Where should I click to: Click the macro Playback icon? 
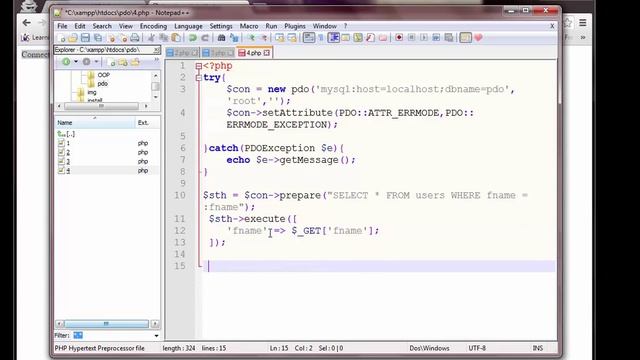point(424,38)
